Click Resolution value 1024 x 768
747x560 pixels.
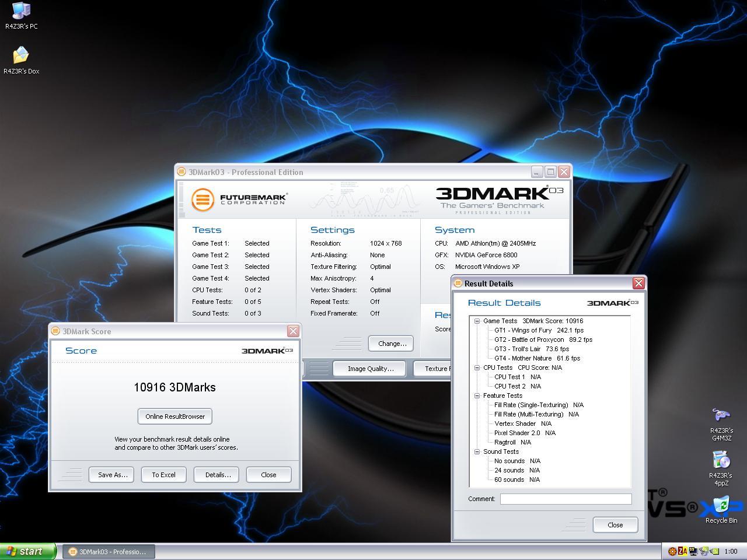[x=386, y=243]
